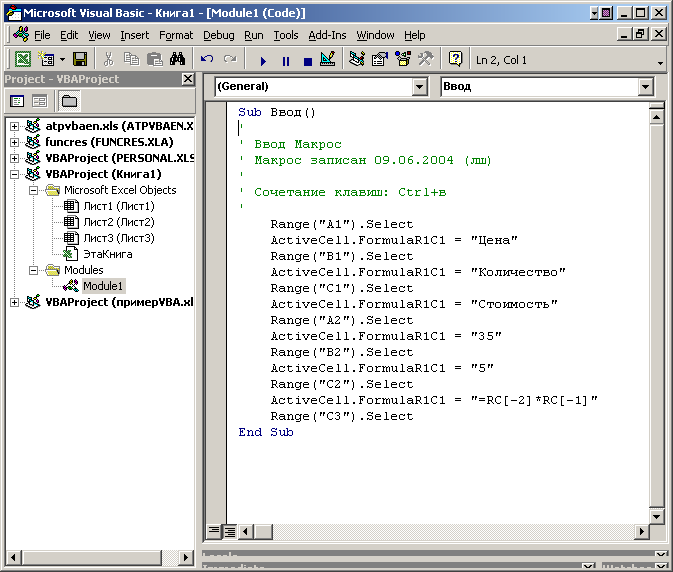673x572 pixels.
Task: Open Properties Window toolbar icon
Action: point(379,59)
